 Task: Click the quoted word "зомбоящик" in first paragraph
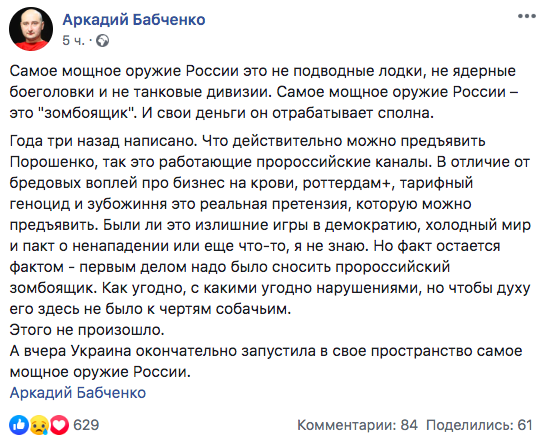pos(91,113)
